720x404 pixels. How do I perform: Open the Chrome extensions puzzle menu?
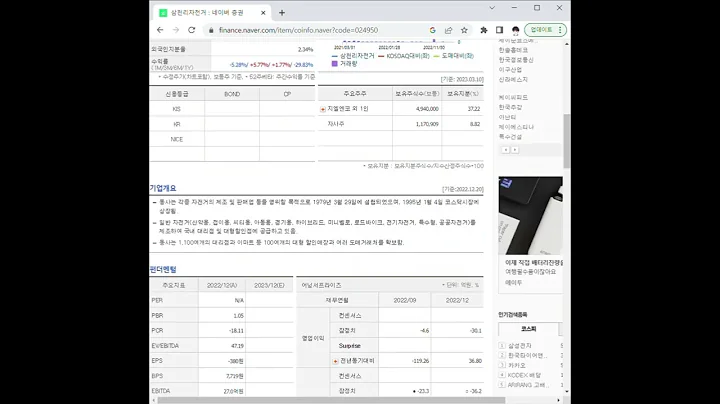click(484, 30)
